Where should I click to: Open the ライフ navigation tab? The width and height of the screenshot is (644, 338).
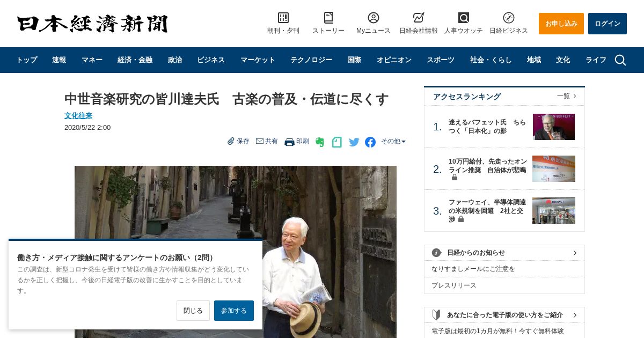(x=596, y=60)
